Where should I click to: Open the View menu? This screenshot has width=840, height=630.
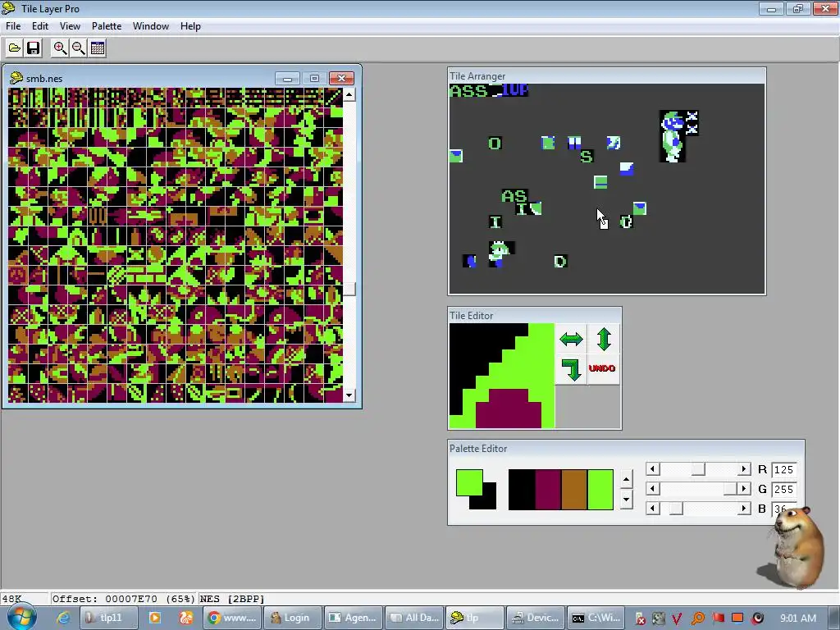click(x=71, y=25)
